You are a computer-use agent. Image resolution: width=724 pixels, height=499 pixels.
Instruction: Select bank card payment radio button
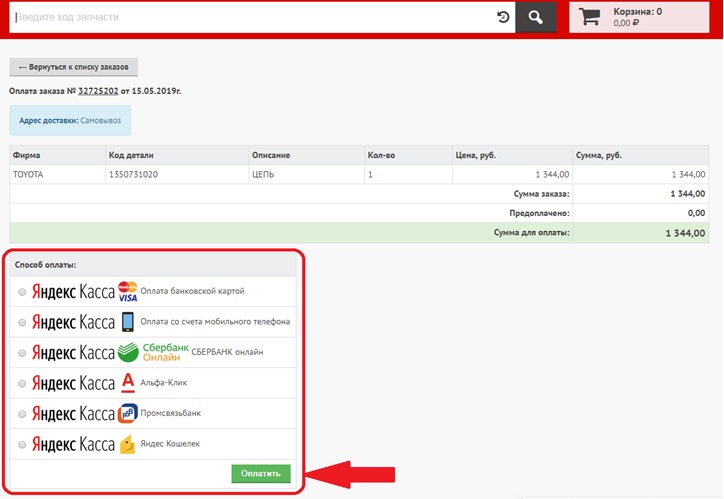(x=22, y=292)
